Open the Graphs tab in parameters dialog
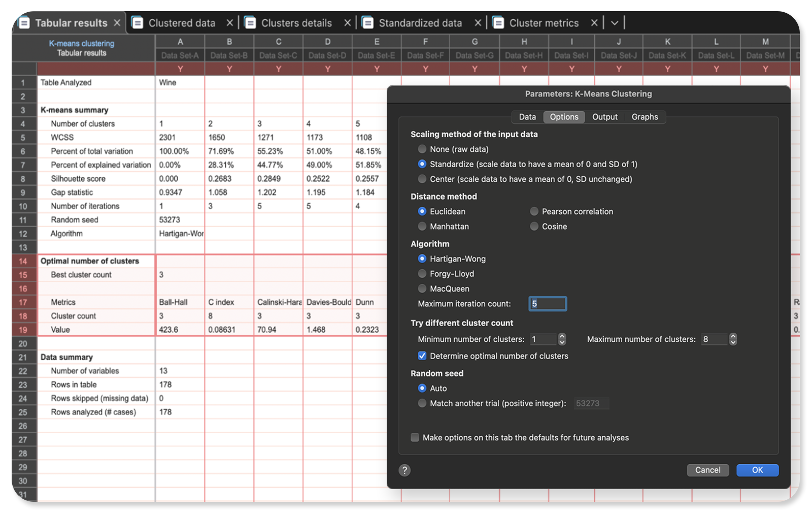 (x=645, y=117)
